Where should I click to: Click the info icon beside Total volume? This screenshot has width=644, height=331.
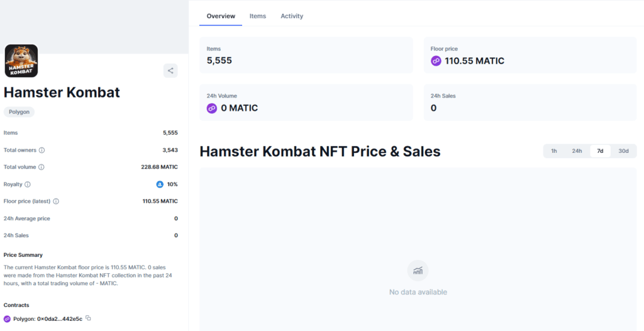[x=41, y=167]
